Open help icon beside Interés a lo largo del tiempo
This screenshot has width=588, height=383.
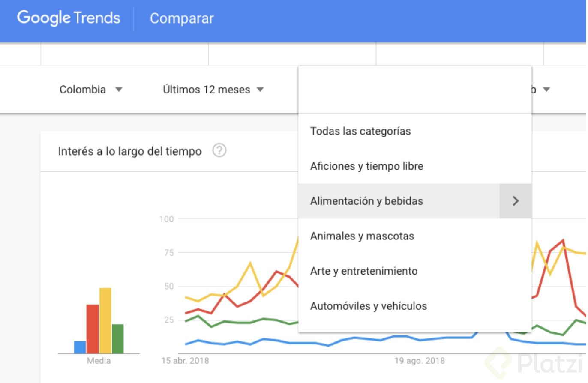(219, 151)
